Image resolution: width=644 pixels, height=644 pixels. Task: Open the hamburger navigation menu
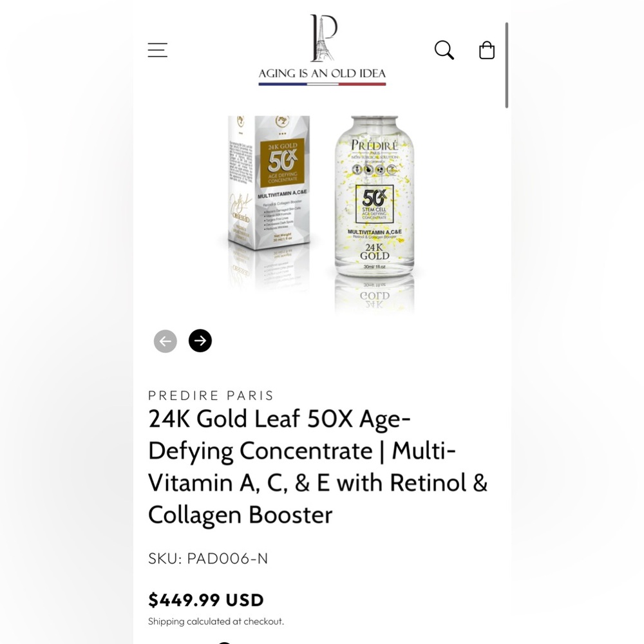click(157, 50)
